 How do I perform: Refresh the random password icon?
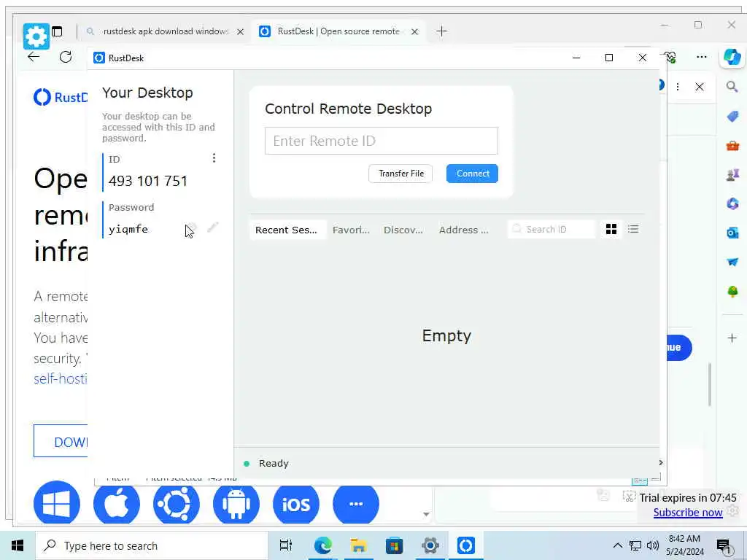[192, 227]
